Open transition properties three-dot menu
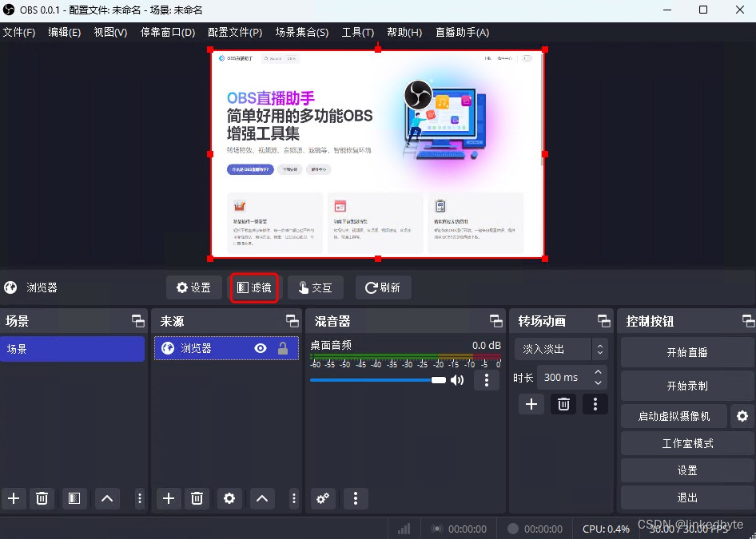Viewport: 756px width, 539px height. [595, 404]
